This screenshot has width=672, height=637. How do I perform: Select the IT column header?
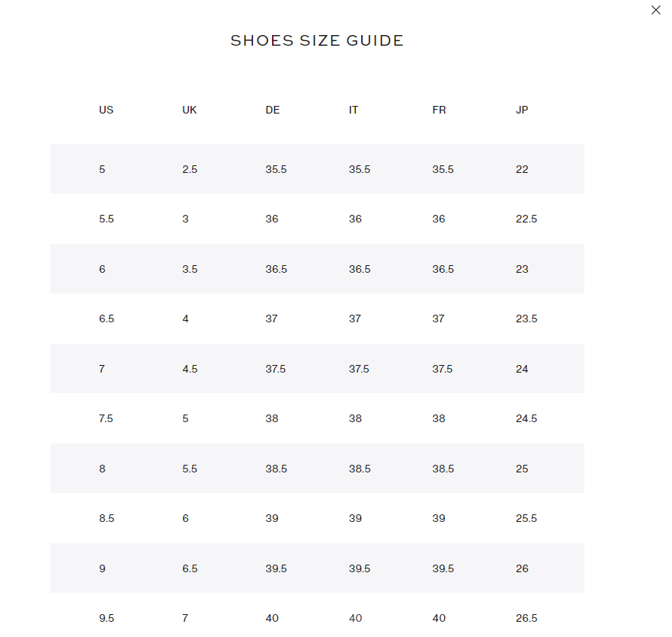pyautogui.click(x=354, y=110)
